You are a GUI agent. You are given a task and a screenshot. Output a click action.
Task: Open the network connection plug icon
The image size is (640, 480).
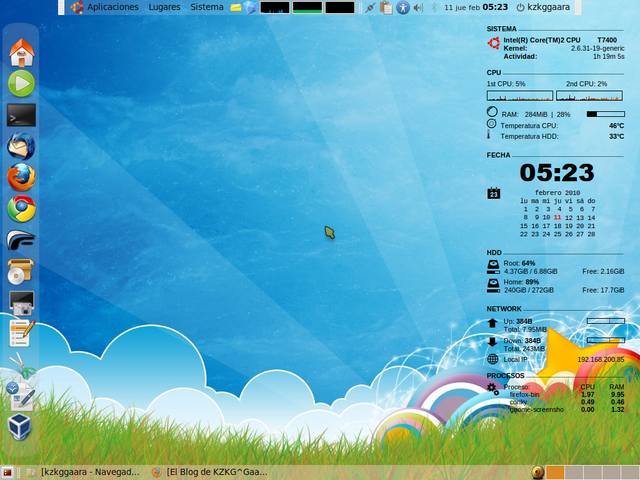tap(371, 7)
